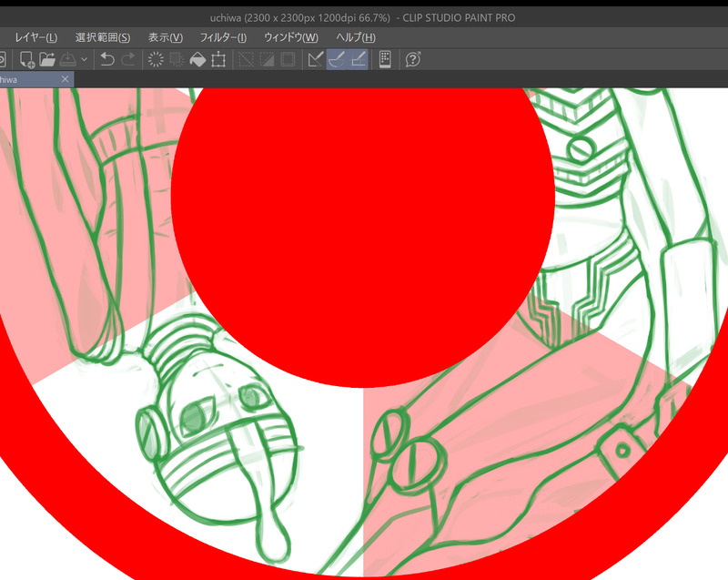This screenshot has height=580, width=728.
Task: Click the New document icon
Action: coord(26,59)
